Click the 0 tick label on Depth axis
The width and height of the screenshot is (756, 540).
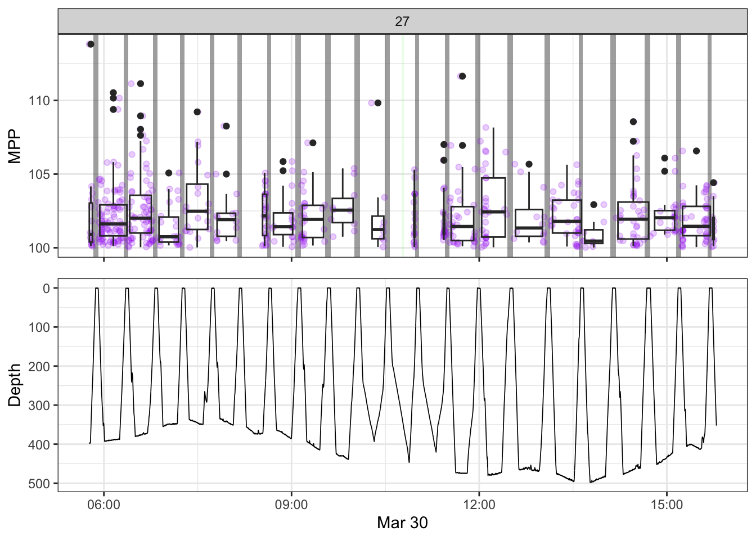click(47, 289)
